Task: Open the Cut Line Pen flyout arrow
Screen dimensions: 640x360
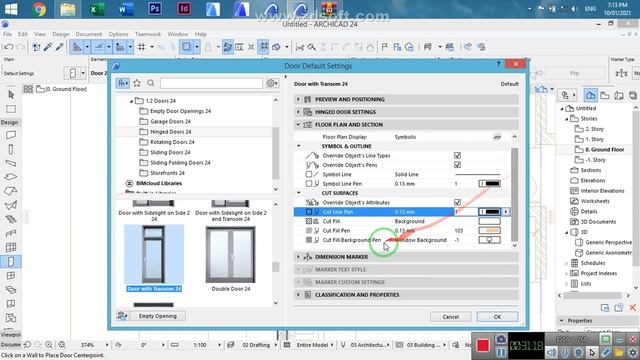Action: [506, 212]
